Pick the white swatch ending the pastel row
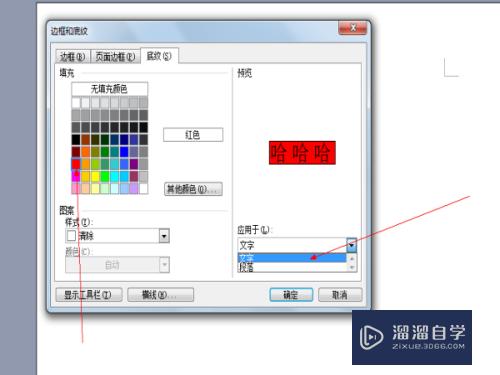500x375 pixels. [x=144, y=188]
